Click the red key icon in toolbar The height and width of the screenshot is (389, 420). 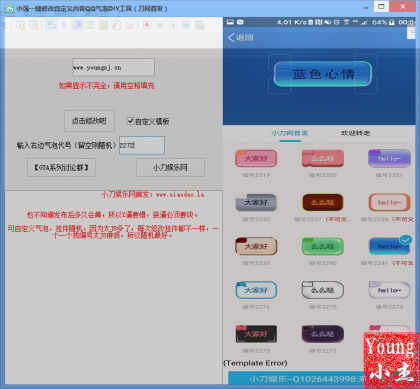tap(116, 25)
